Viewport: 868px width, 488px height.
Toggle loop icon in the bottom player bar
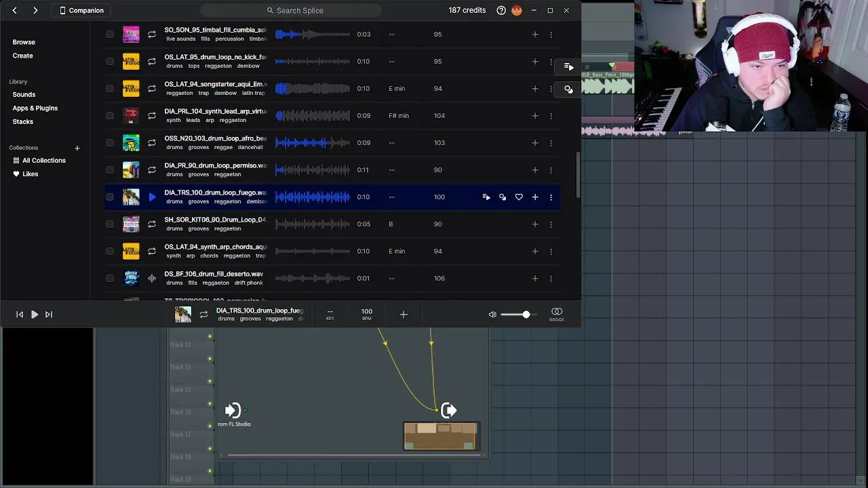(203, 314)
